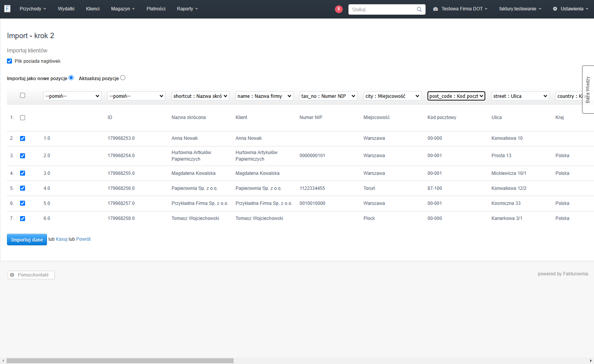Open the Wydatki menu item
This screenshot has width=594, height=364.
click(x=66, y=9)
